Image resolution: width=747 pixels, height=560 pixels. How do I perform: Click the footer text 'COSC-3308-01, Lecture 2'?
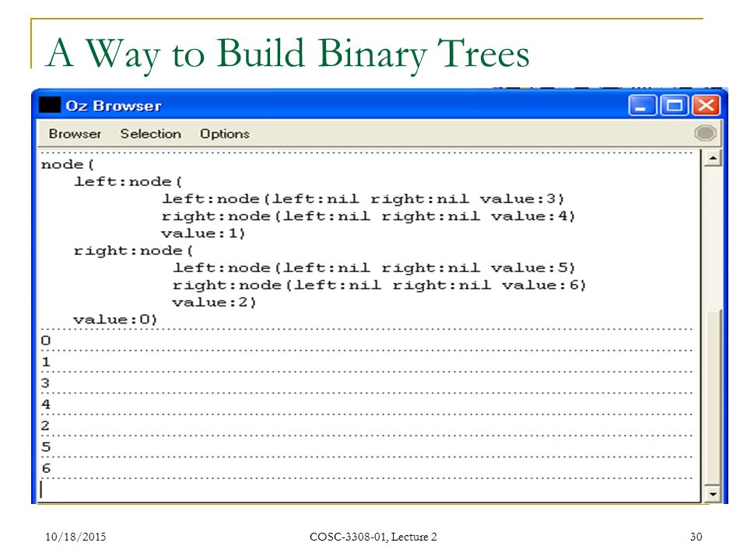pos(373,537)
